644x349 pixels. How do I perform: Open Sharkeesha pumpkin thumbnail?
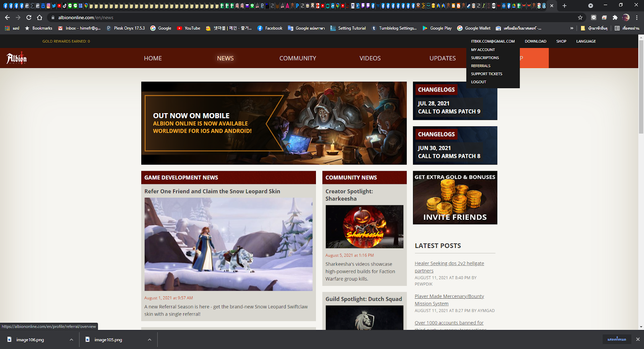pyautogui.click(x=364, y=227)
